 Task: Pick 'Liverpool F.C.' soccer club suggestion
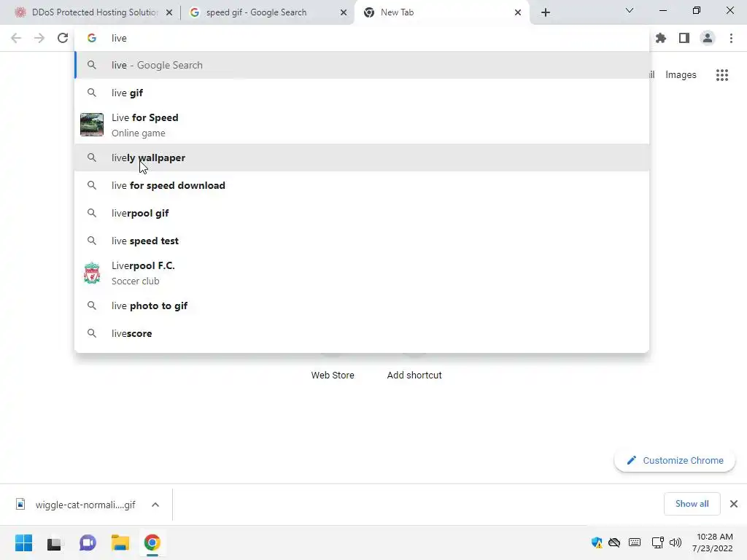362,273
